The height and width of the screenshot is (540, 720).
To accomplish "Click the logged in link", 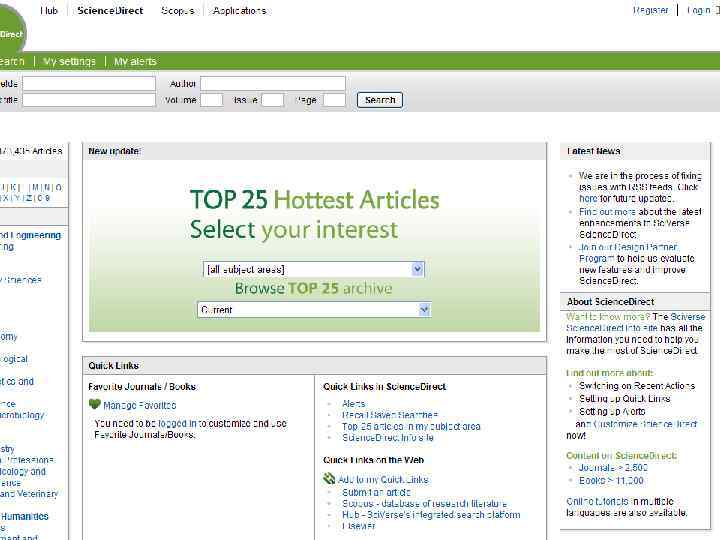I will click(179, 423).
